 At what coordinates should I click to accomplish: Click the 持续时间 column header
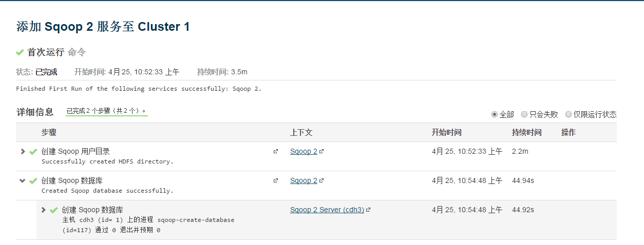click(526, 132)
